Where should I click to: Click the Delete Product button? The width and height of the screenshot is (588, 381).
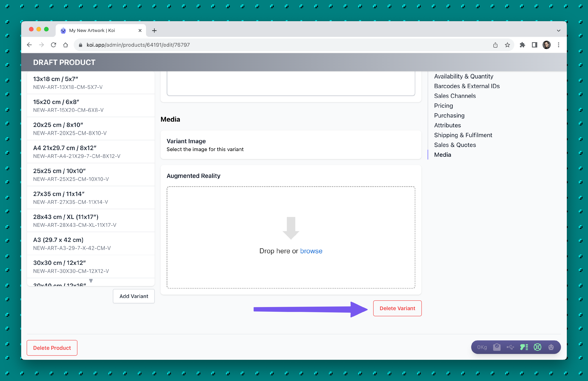coord(52,348)
